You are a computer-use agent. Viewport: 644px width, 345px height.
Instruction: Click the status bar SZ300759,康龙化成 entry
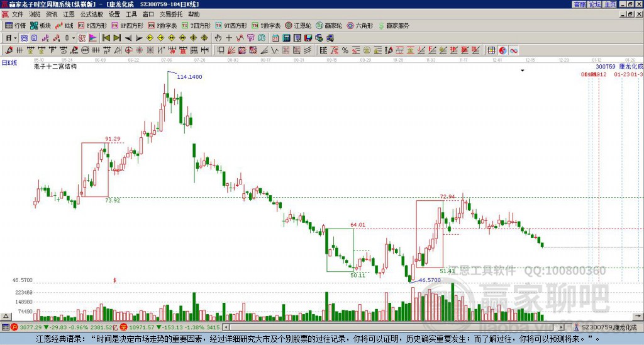coord(609,327)
